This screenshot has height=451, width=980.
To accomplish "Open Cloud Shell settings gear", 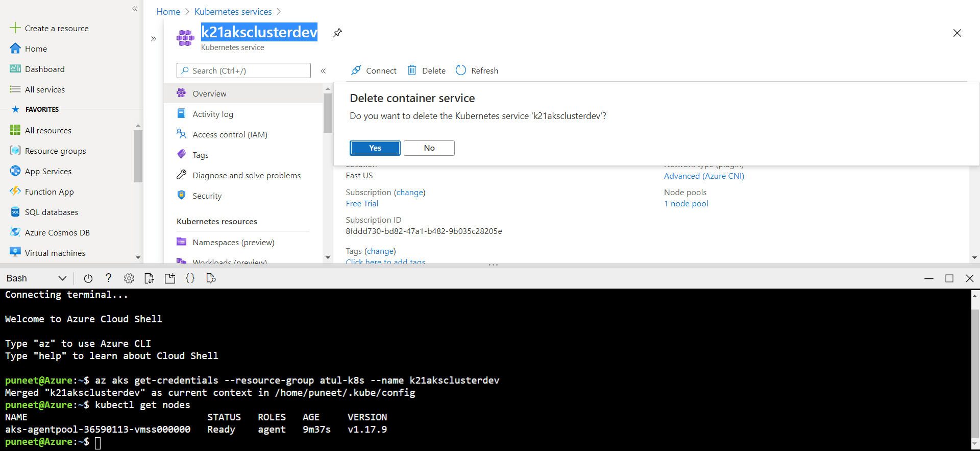I will coord(129,278).
